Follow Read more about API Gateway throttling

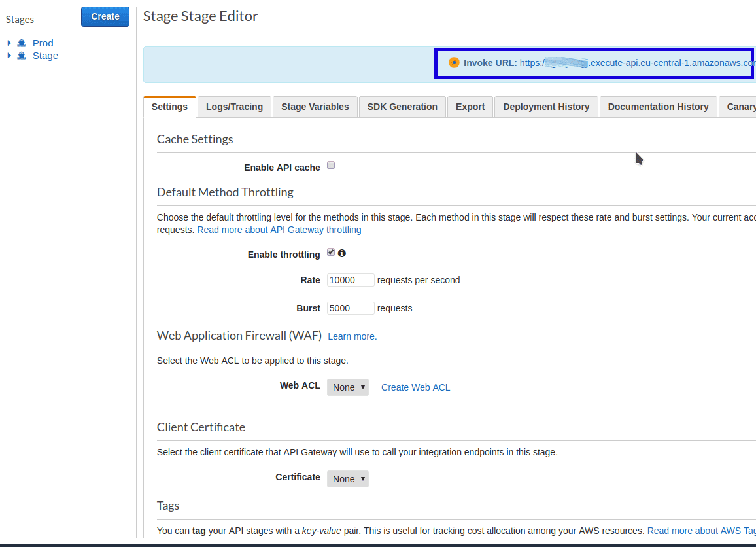tap(279, 230)
